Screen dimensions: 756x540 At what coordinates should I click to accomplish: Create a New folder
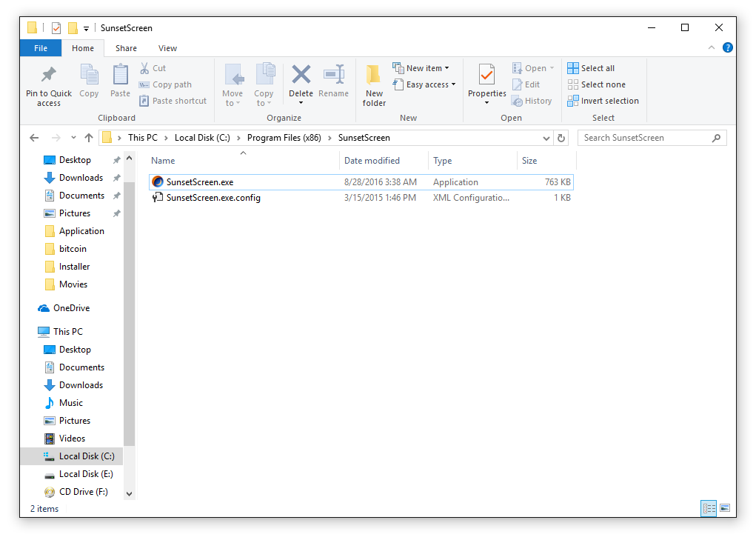374,85
